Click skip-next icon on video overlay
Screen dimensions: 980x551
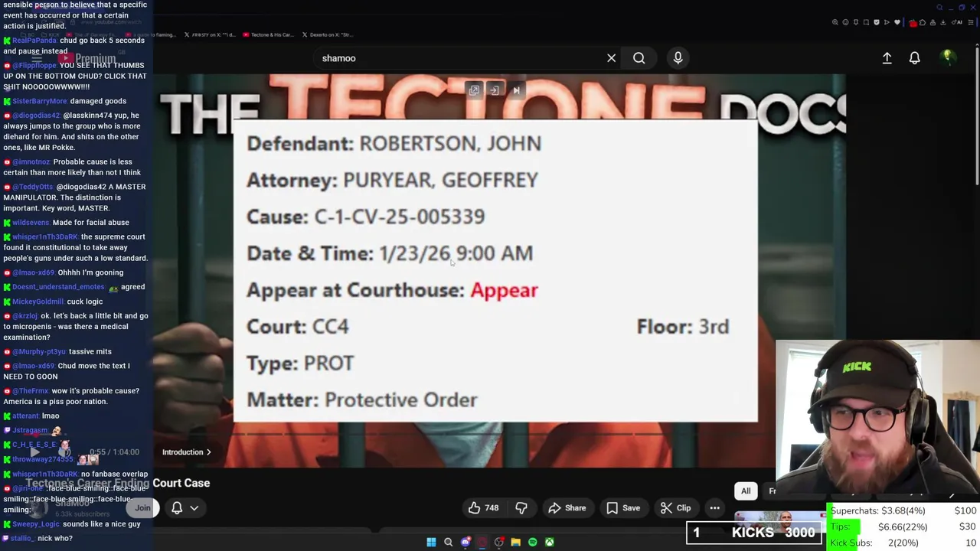pos(516,90)
